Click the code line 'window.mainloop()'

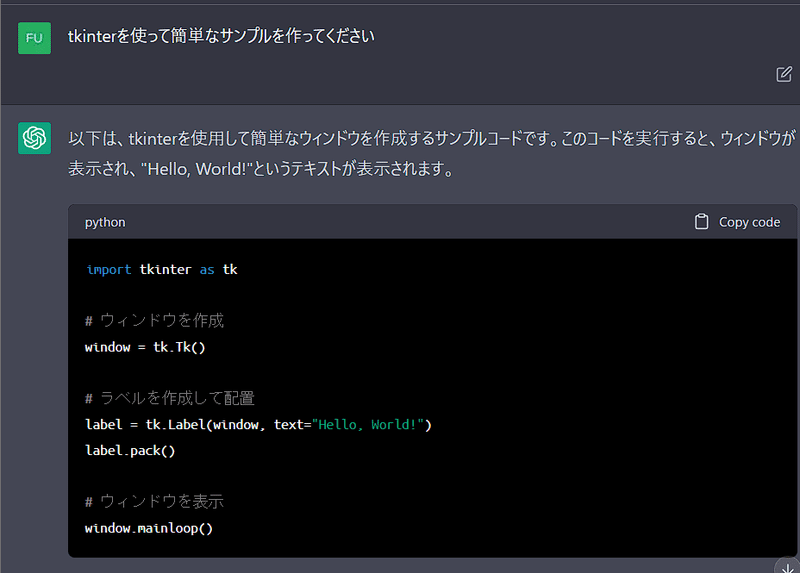(148, 528)
